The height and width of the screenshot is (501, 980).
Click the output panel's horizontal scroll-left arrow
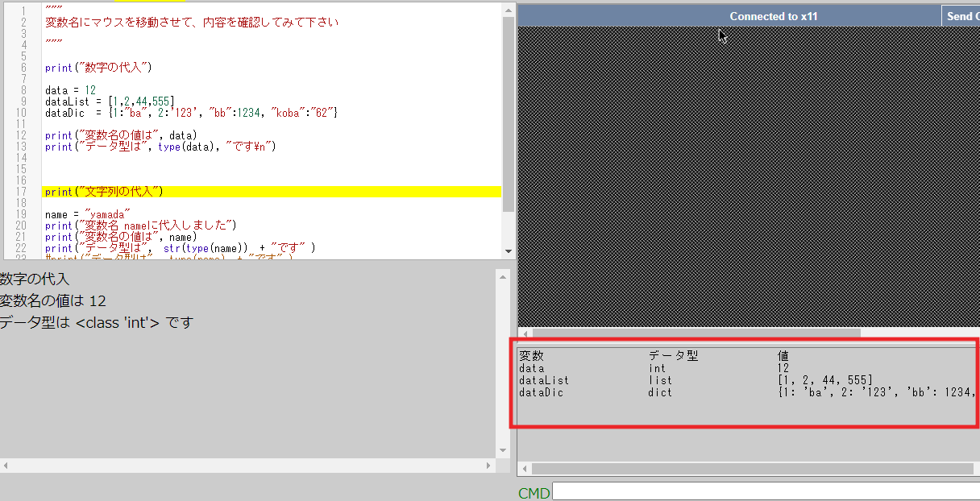click(x=6, y=466)
